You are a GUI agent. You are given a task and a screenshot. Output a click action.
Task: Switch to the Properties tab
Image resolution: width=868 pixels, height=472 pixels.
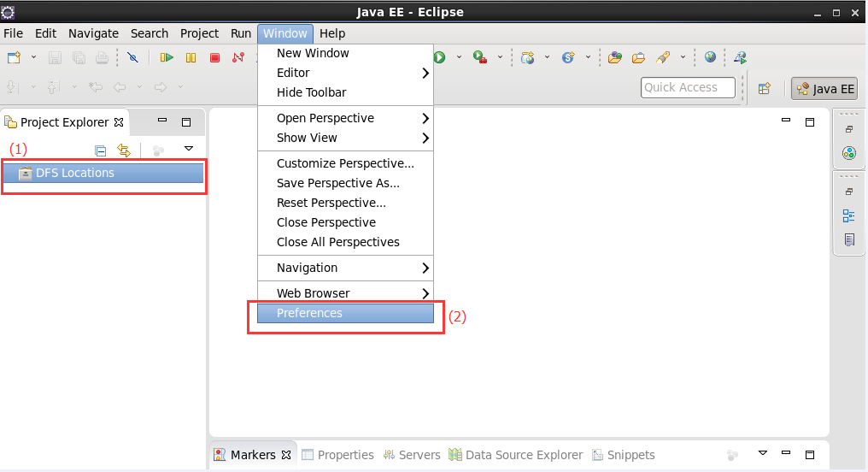(337, 455)
